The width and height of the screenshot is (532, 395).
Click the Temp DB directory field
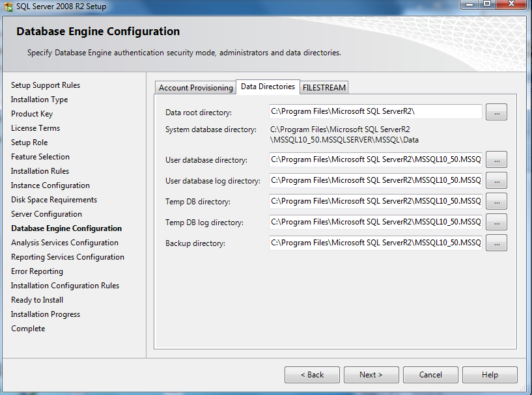(x=376, y=201)
